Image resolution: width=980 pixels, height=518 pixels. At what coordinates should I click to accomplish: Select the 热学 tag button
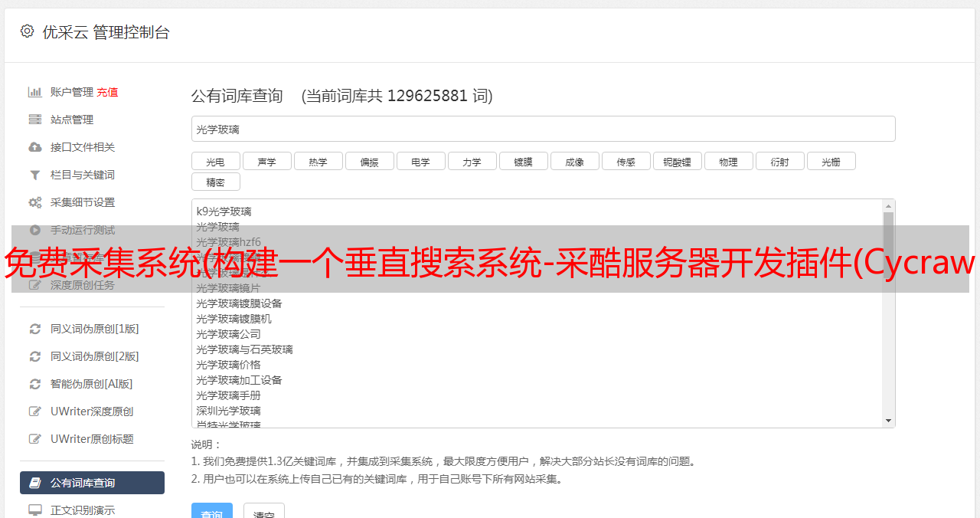(x=318, y=161)
